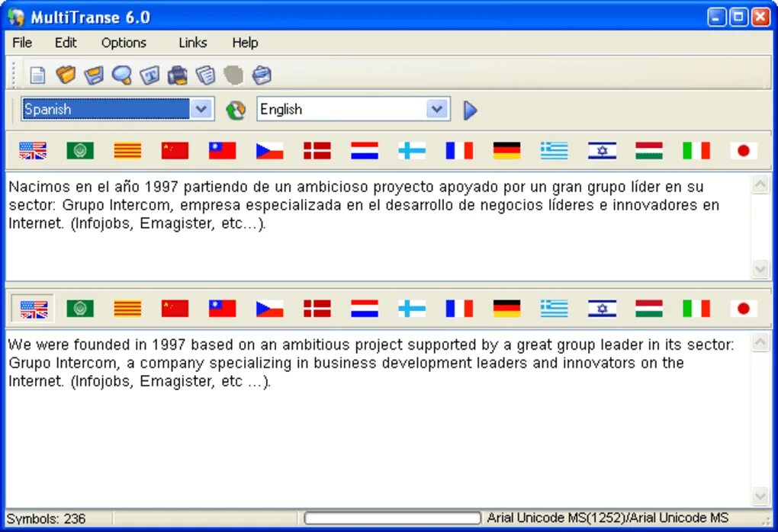Select Czech flag in the source flag row

pyautogui.click(x=270, y=151)
